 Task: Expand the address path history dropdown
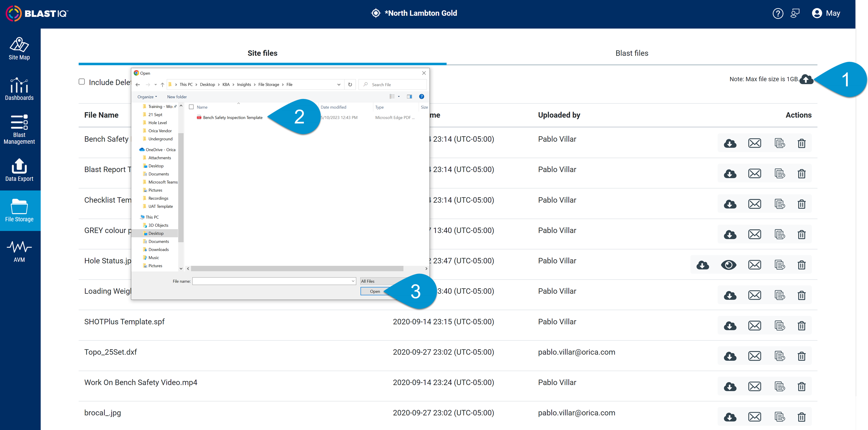coord(339,84)
